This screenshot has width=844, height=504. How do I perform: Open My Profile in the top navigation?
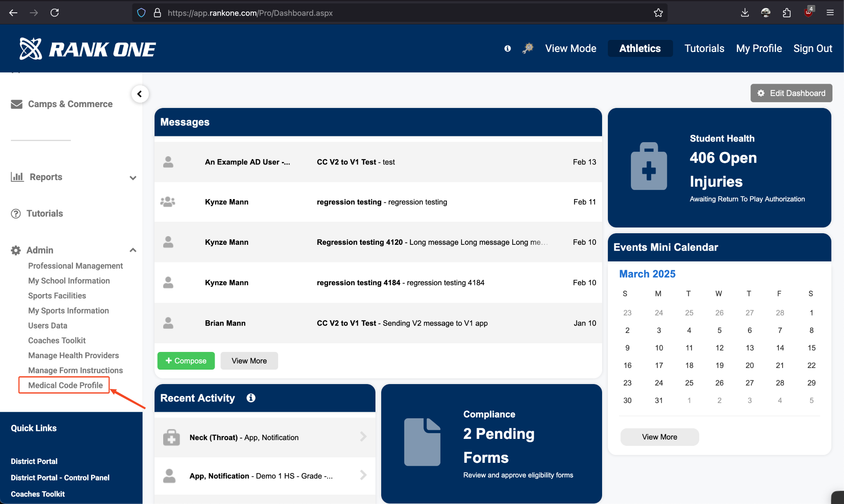point(759,49)
